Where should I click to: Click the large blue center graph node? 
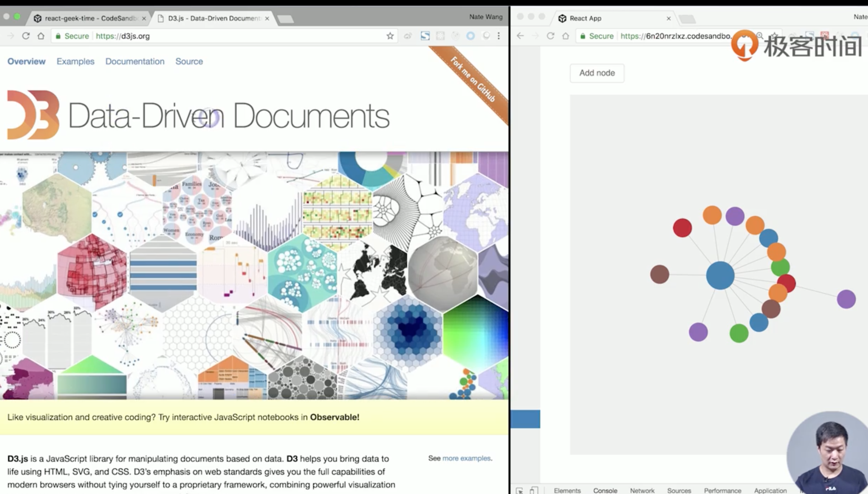720,275
